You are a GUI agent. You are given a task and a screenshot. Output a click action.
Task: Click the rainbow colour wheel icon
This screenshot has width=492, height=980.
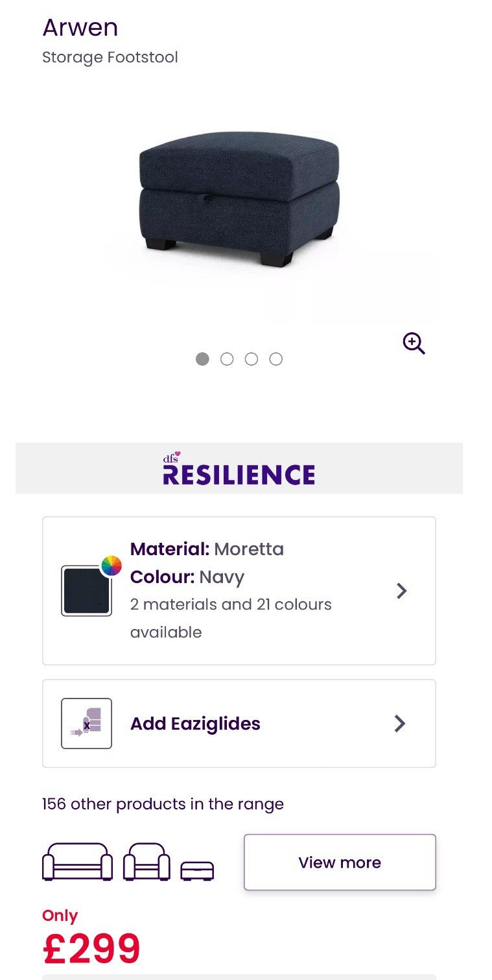click(x=111, y=566)
